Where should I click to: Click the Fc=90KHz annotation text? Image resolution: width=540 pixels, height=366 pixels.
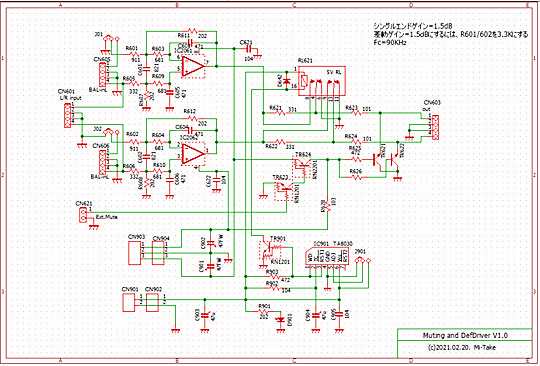coord(390,43)
